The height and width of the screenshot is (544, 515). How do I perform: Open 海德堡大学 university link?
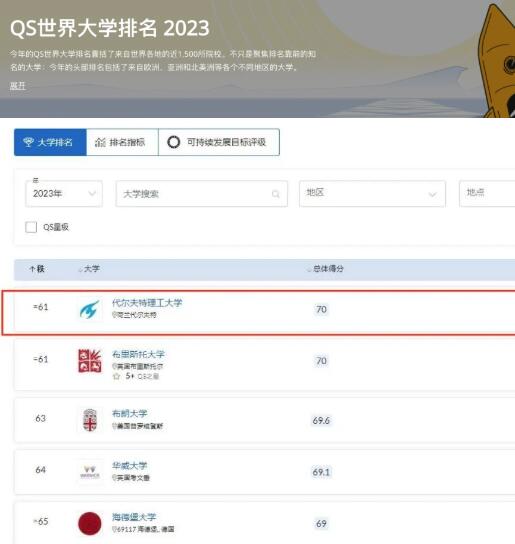134,517
